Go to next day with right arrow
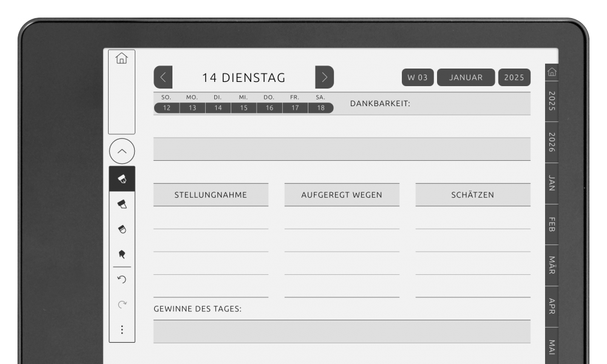Image resolution: width=607 pixels, height=364 pixels. point(324,78)
